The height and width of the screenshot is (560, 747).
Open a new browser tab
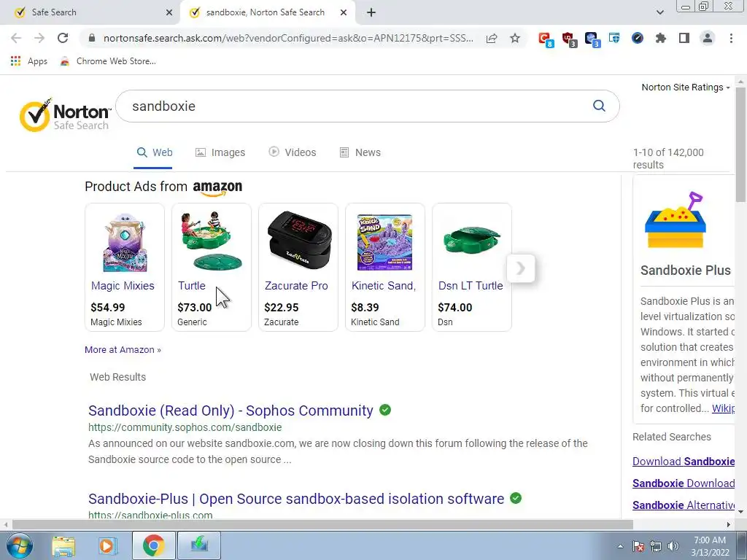pyautogui.click(x=371, y=12)
